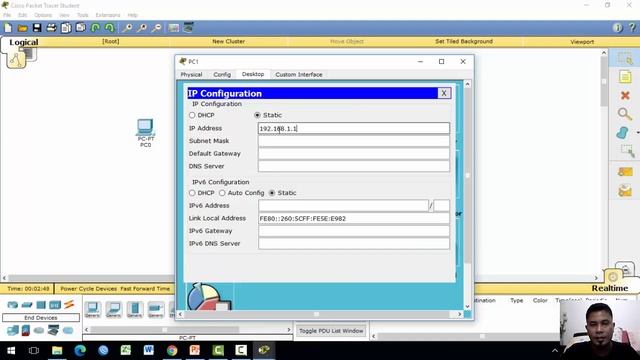This screenshot has height=360, width=640.
Task: Click the Print toolbar icon
Action: [x=51, y=28]
